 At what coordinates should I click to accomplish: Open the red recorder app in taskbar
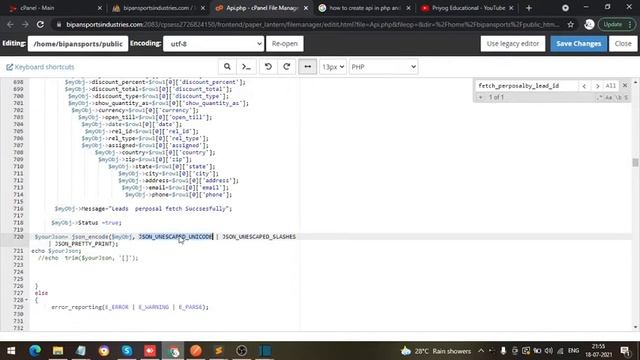150,351
